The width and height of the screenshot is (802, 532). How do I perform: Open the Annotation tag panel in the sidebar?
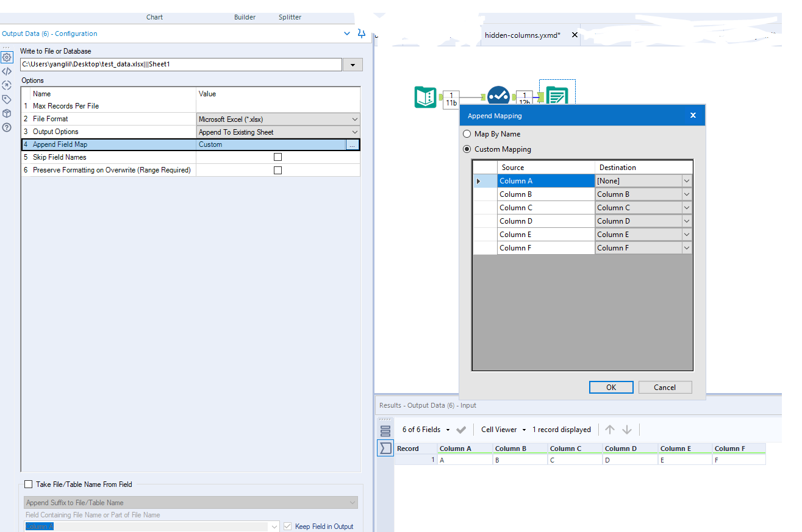7,99
